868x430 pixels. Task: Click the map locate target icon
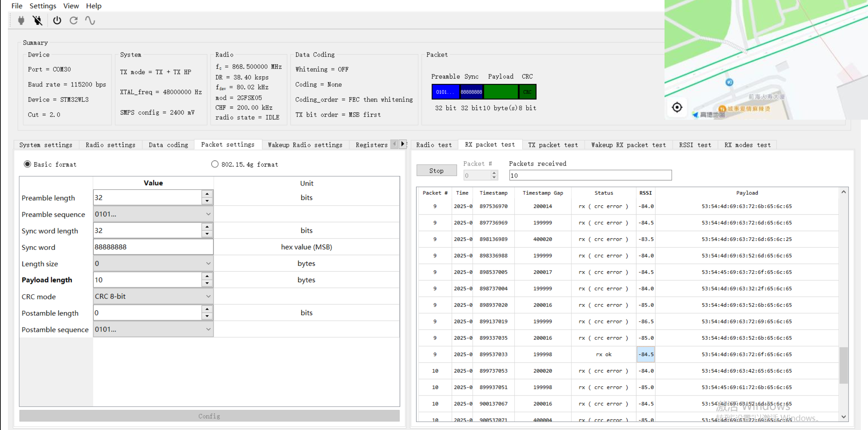click(677, 107)
